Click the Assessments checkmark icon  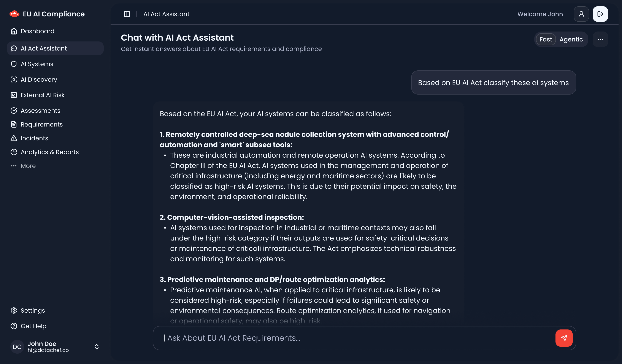coord(14,111)
